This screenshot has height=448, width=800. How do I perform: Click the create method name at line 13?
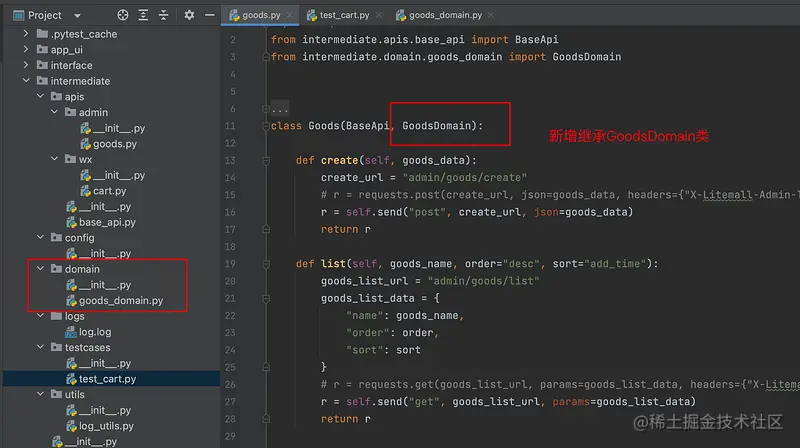coord(339,160)
